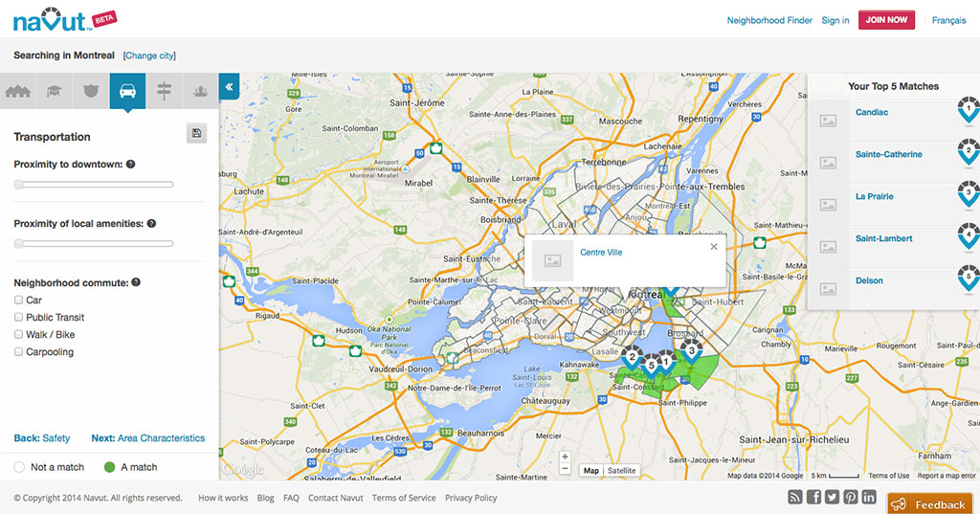Open La Prairie from top matches
This screenshot has height=514, width=980.
[875, 196]
